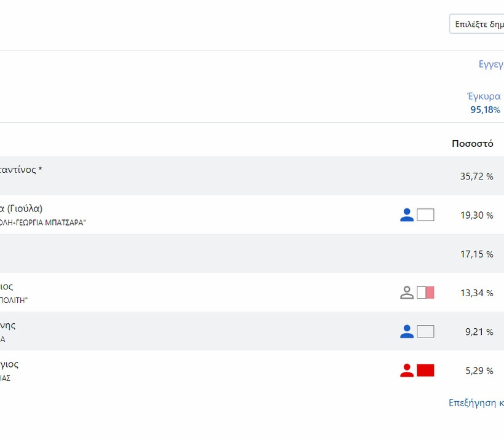Click gray outlined person icon in 13,34 % row
The image size is (504, 440).
(406, 293)
